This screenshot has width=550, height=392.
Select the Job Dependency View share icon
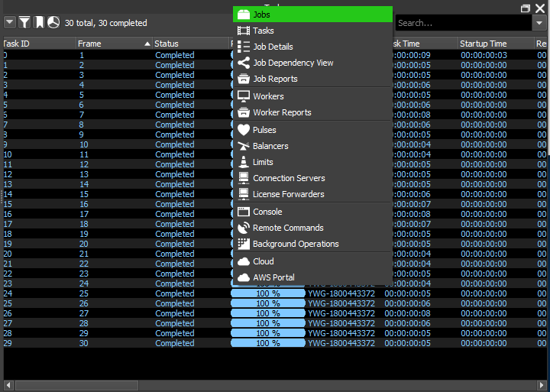click(244, 63)
